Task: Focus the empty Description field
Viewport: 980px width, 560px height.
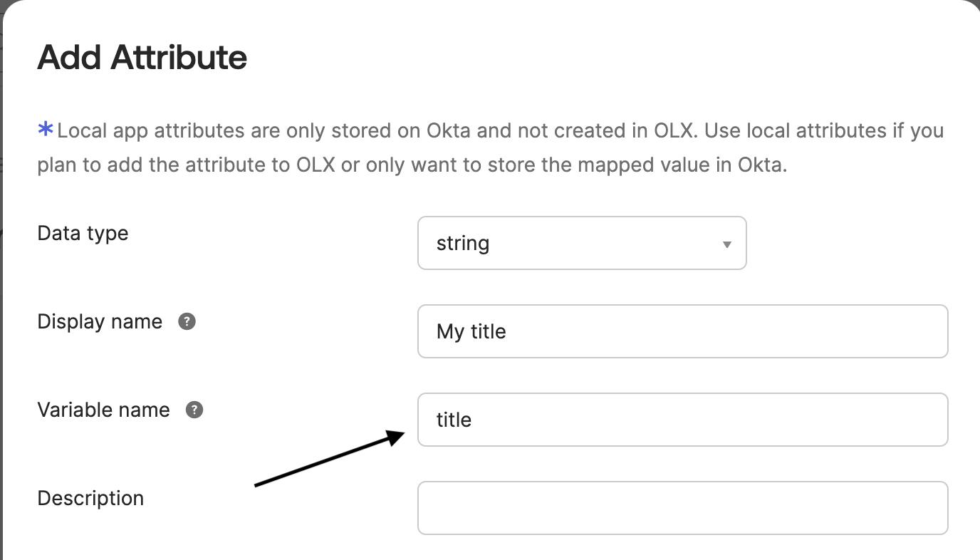Action: pyautogui.click(x=682, y=507)
